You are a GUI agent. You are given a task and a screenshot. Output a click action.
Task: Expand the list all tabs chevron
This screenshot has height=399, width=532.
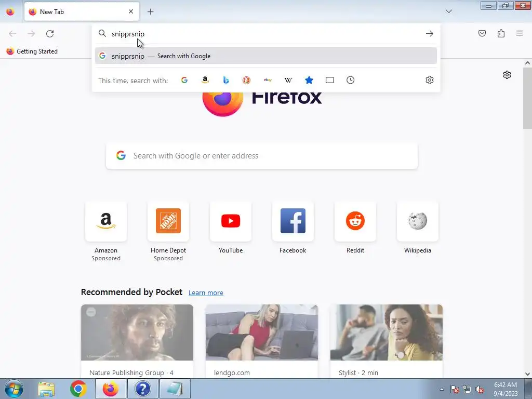[x=449, y=11]
